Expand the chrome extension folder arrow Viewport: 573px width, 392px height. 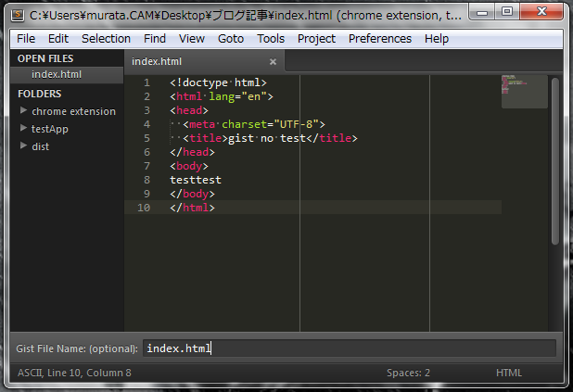point(23,110)
